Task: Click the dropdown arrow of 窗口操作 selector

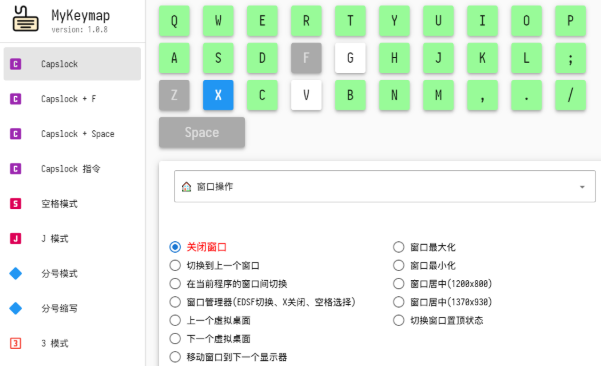Action: (x=582, y=187)
